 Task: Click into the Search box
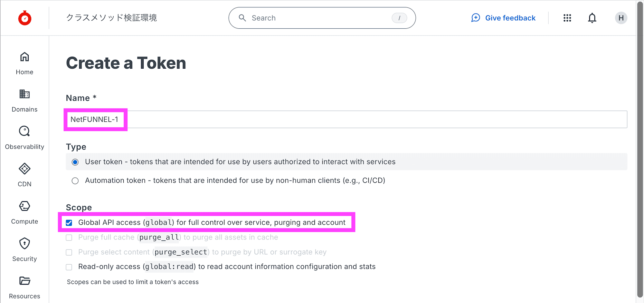pyautogui.click(x=319, y=18)
